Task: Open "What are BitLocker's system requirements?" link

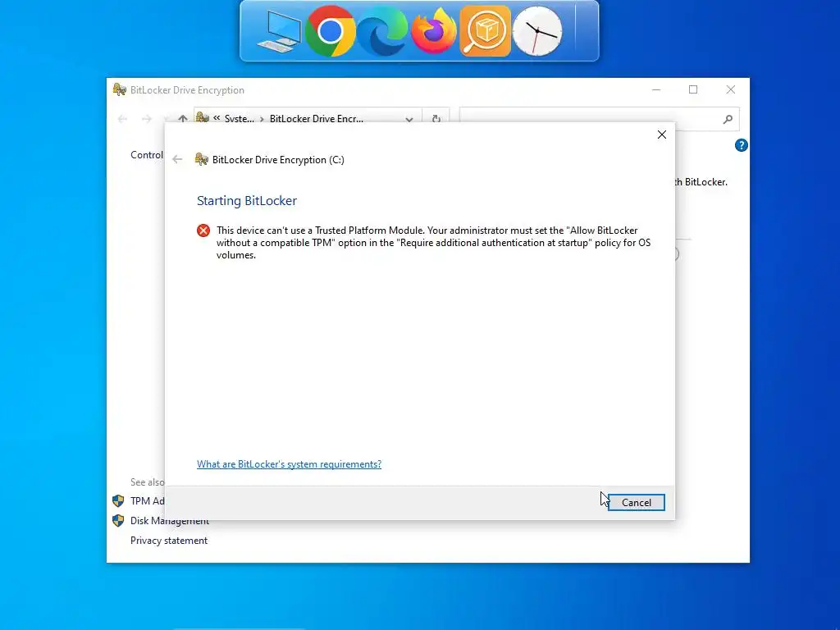Action: tap(290, 464)
